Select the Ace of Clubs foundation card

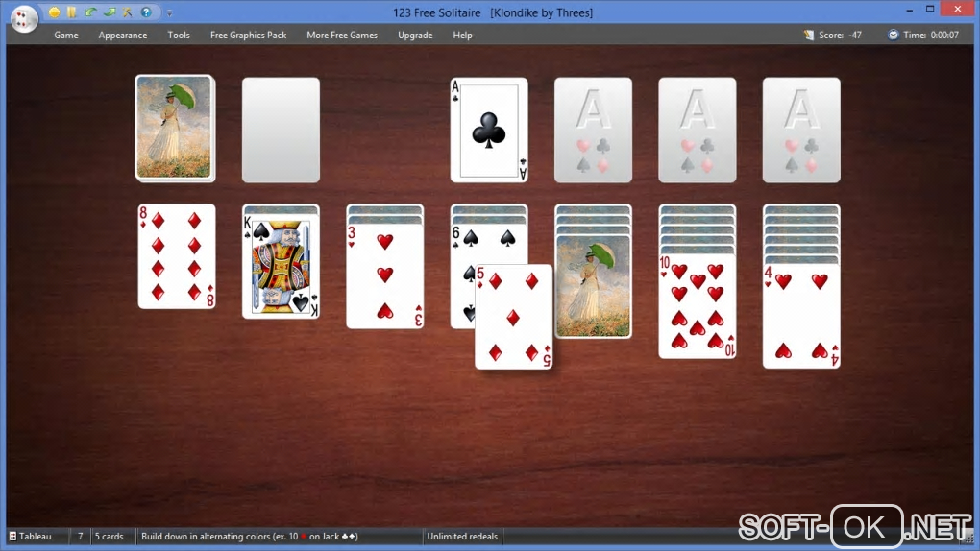[489, 130]
